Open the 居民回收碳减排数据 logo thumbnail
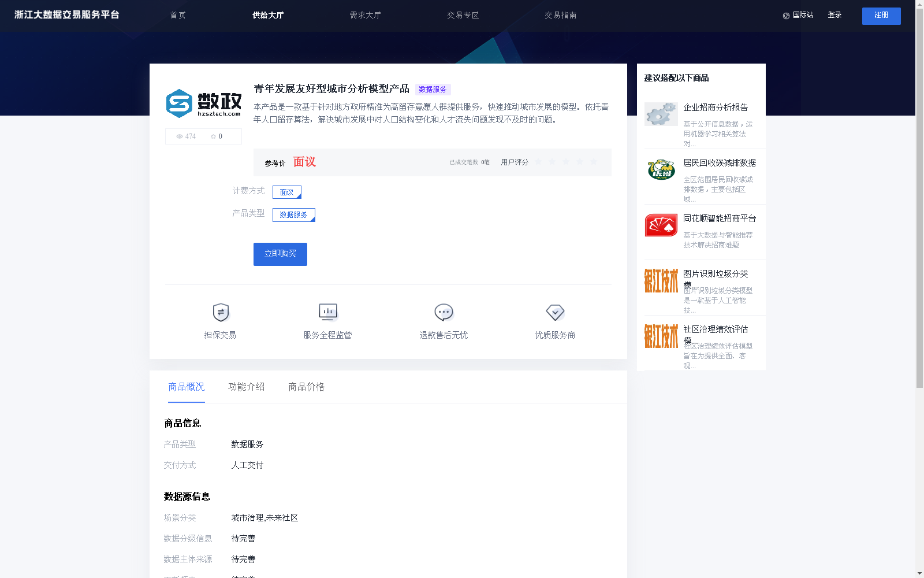 [661, 170]
